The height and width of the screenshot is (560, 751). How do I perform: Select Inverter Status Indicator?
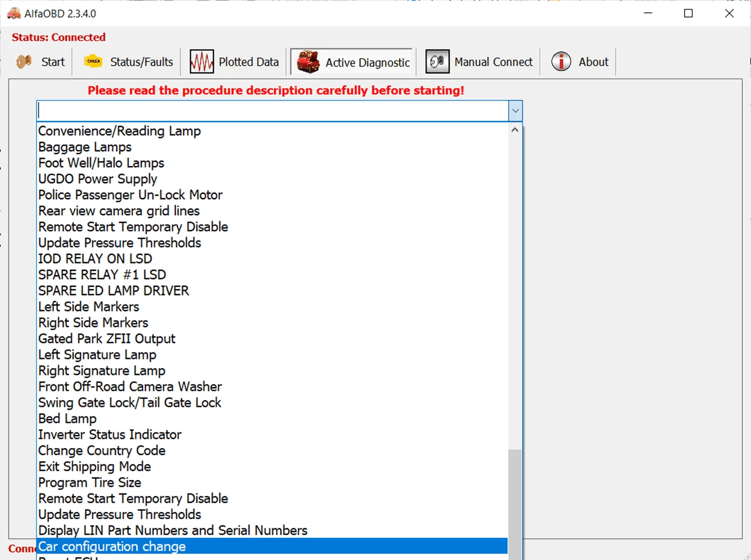pos(272,434)
